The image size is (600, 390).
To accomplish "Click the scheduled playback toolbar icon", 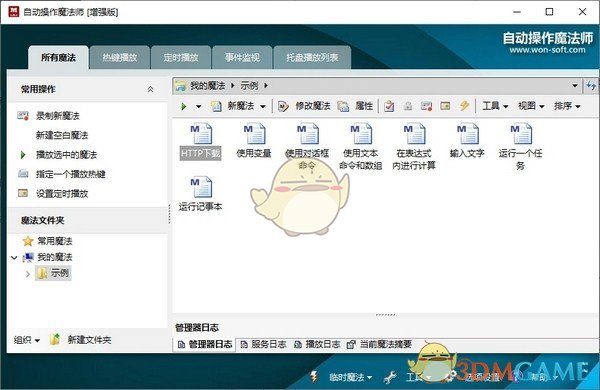I will [x=445, y=106].
